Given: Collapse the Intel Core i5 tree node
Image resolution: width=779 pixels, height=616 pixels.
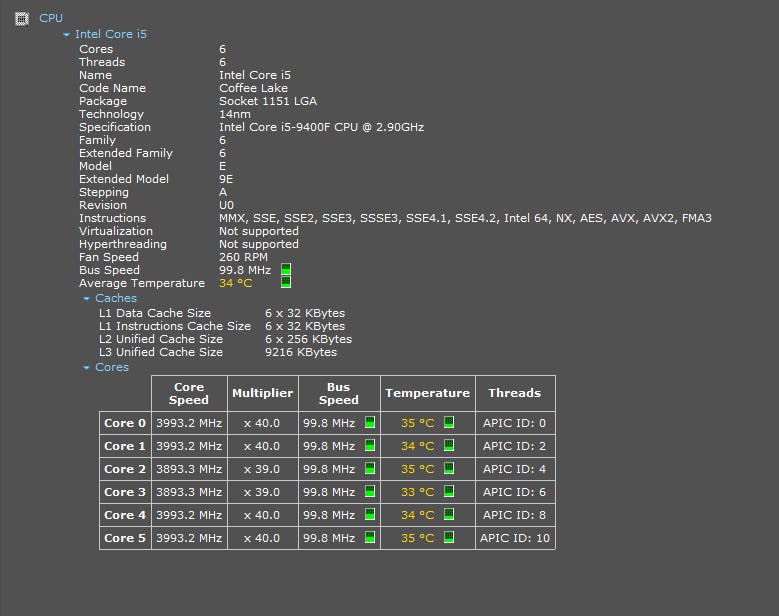Looking at the screenshot, I should click(x=66, y=34).
